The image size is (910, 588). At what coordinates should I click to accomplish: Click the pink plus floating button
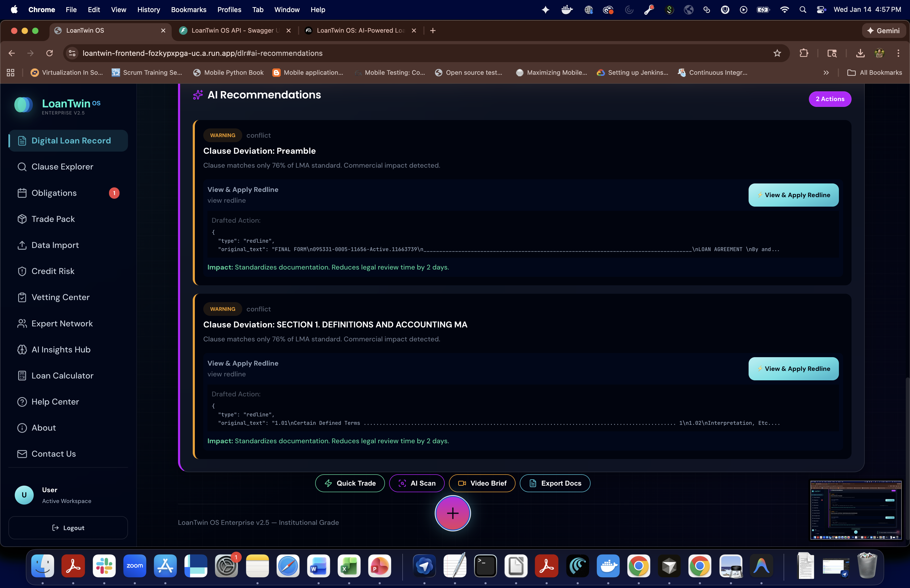(453, 513)
